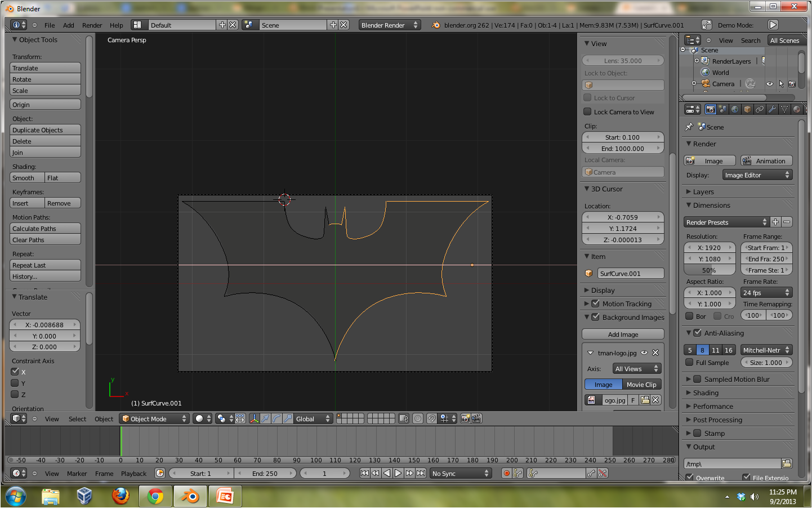Open the Scene properties tab icon
The height and width of the screenshot is (508, 812).
coord(723,109)
